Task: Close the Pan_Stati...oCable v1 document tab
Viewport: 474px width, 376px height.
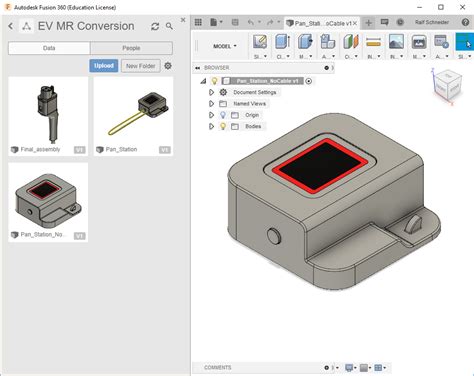Action: 355,23
